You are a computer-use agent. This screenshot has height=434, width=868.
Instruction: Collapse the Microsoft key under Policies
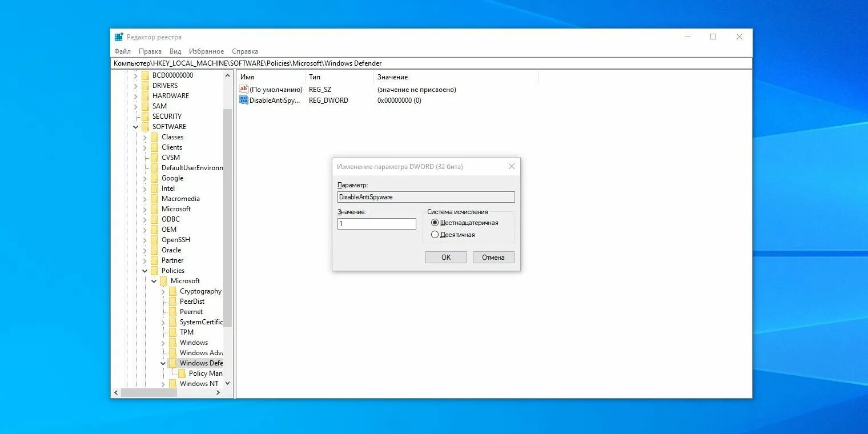[154, 281]
